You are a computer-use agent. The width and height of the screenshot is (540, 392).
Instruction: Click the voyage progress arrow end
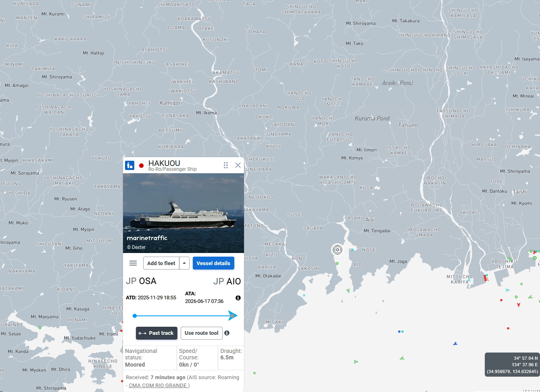(x=233, y=316)
